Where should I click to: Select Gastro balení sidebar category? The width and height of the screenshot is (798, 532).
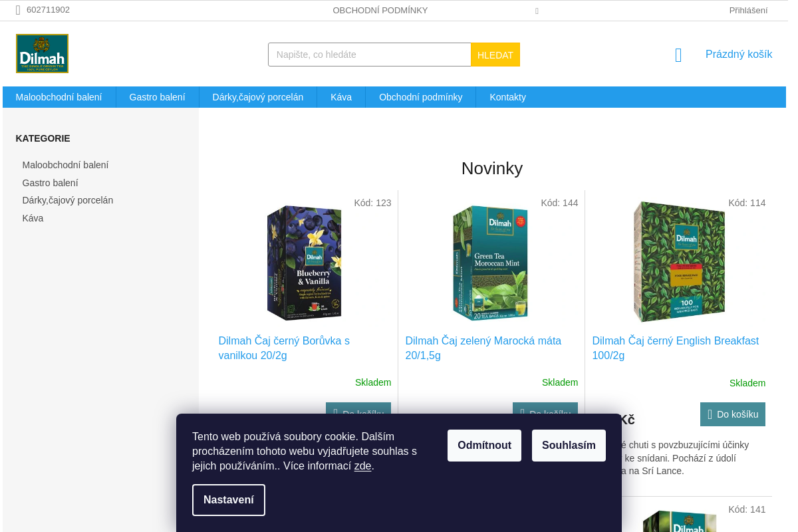(51, 183)
